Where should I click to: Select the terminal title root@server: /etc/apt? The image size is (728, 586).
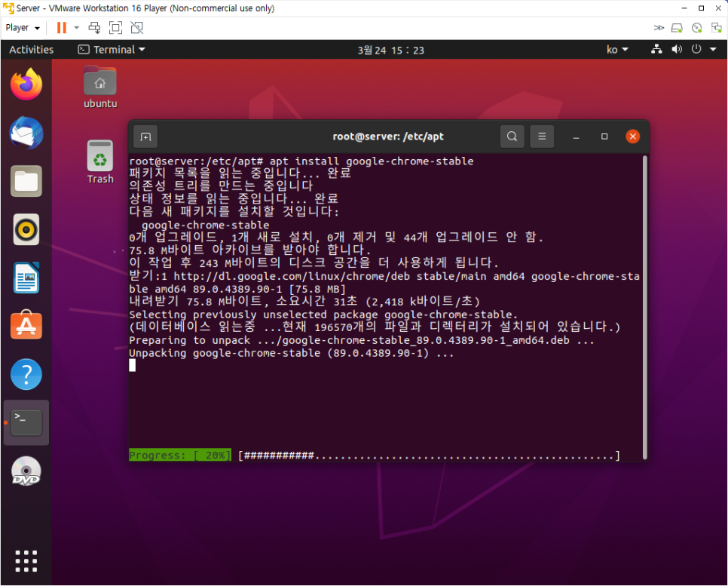pos(388,137)
